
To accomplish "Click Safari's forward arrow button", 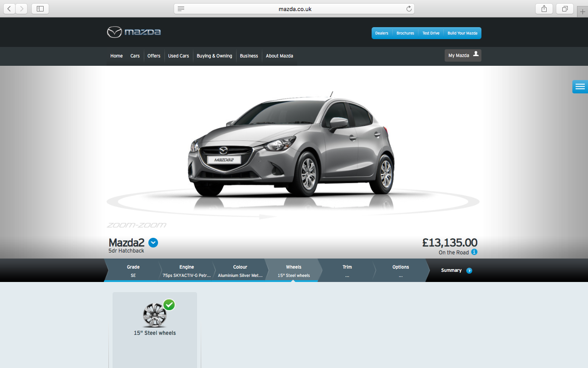I will [22, 9].
